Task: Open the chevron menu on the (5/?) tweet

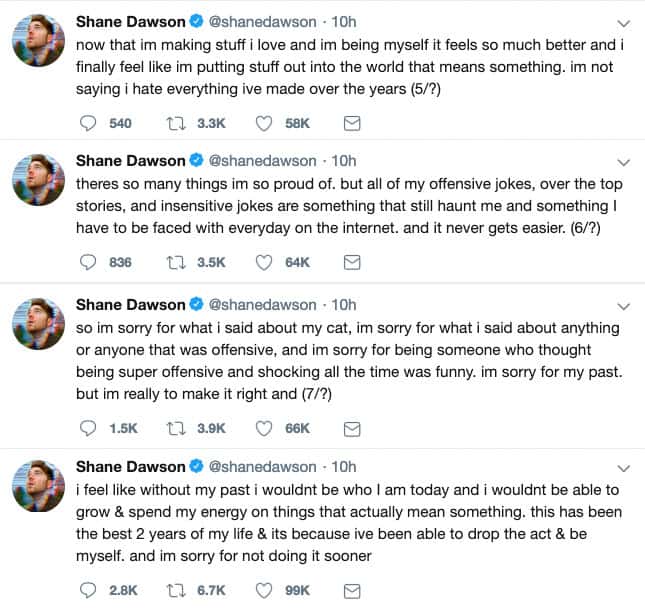Action: (624, 22)
